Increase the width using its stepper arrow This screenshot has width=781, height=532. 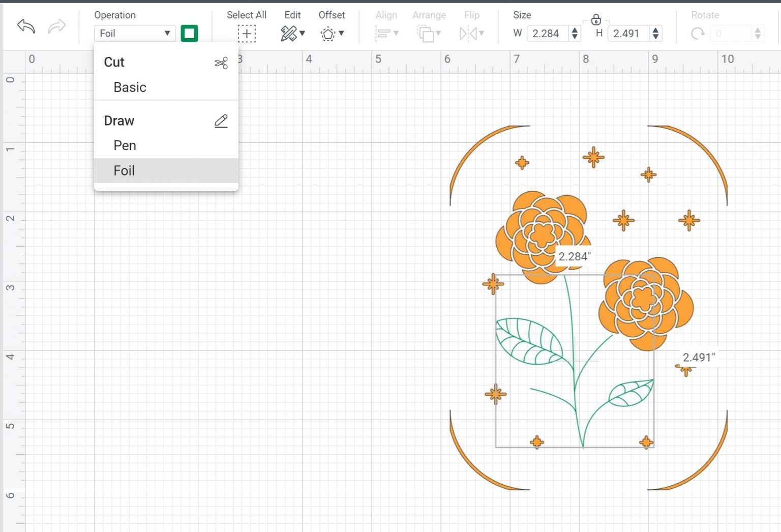pos(575,30)
